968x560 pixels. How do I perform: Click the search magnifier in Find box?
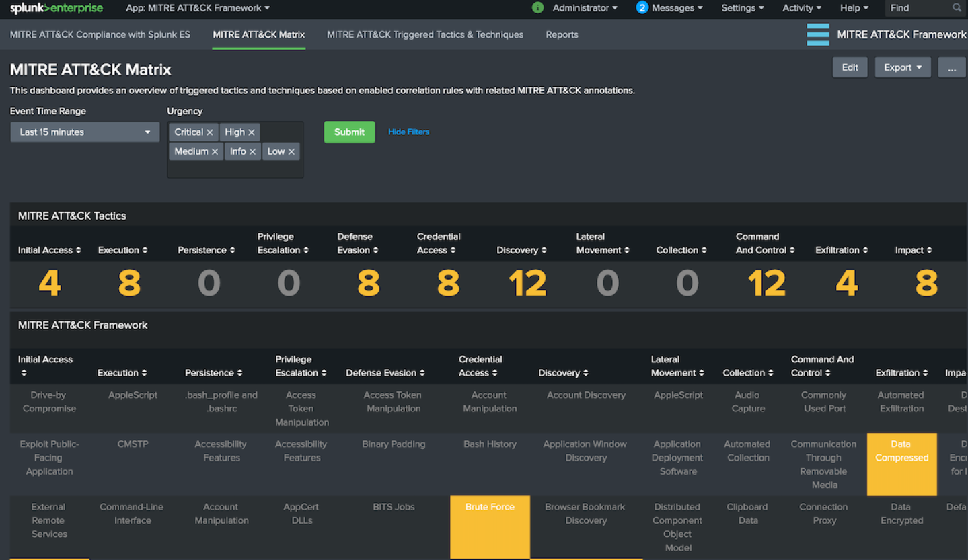click(957, 8)
